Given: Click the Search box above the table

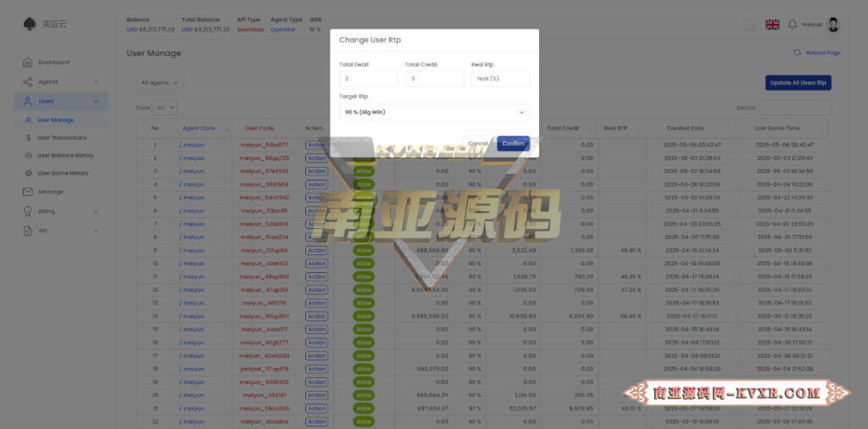Looking at the screenshot, I should 794,108.
